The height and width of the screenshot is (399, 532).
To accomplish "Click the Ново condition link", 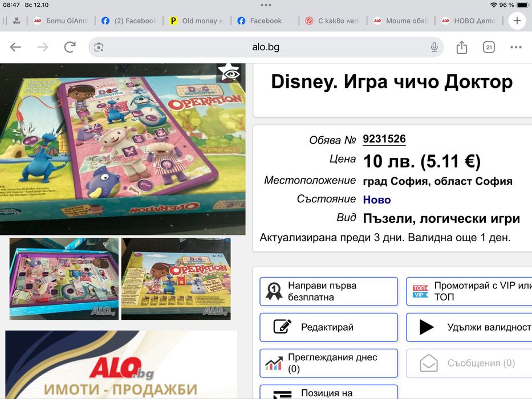I will point(376,199).
